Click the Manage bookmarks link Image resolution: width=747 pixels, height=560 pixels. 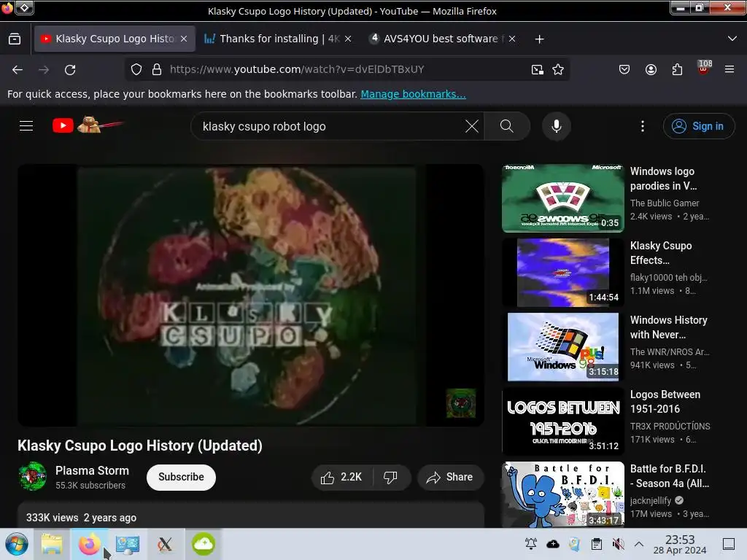(x=413, y=94)
